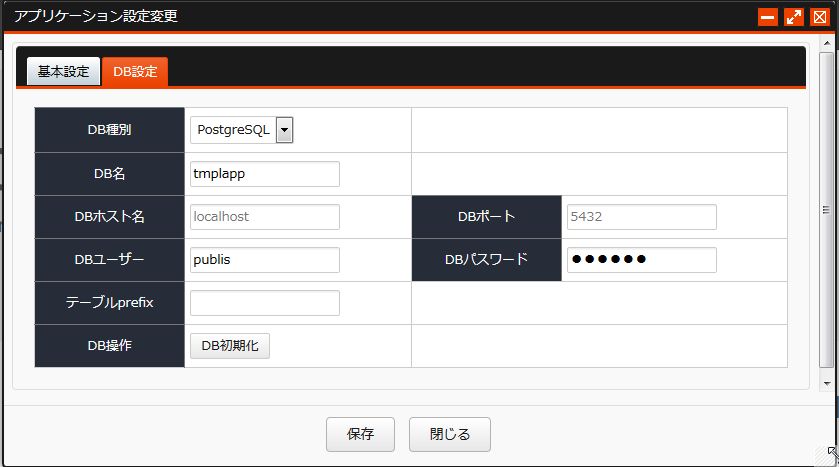Click the dialog resize grip in the corner
The height and width of the screenshot is (467, 839).
click(827, 455)
